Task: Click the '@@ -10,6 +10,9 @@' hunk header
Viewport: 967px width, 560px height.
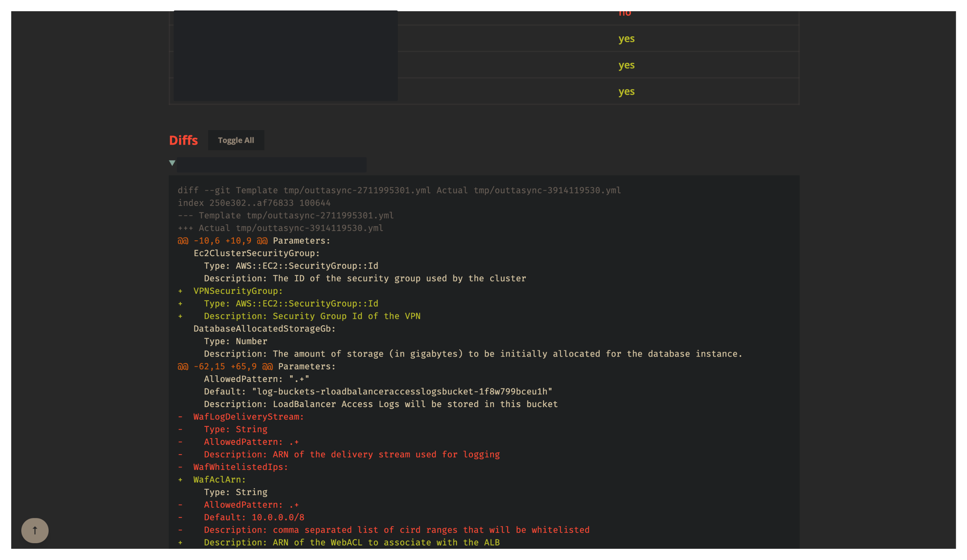Action: [x=222, y=240]
